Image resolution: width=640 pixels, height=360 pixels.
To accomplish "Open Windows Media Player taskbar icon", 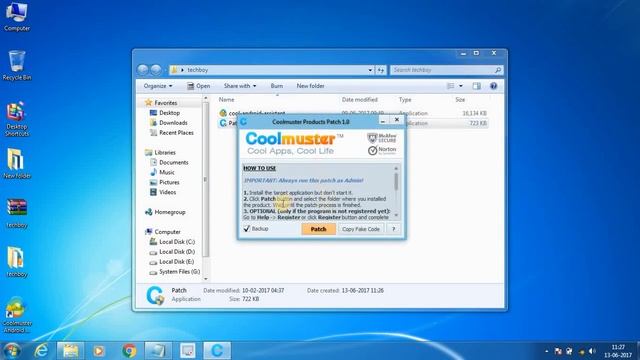I will click(98, 351).
